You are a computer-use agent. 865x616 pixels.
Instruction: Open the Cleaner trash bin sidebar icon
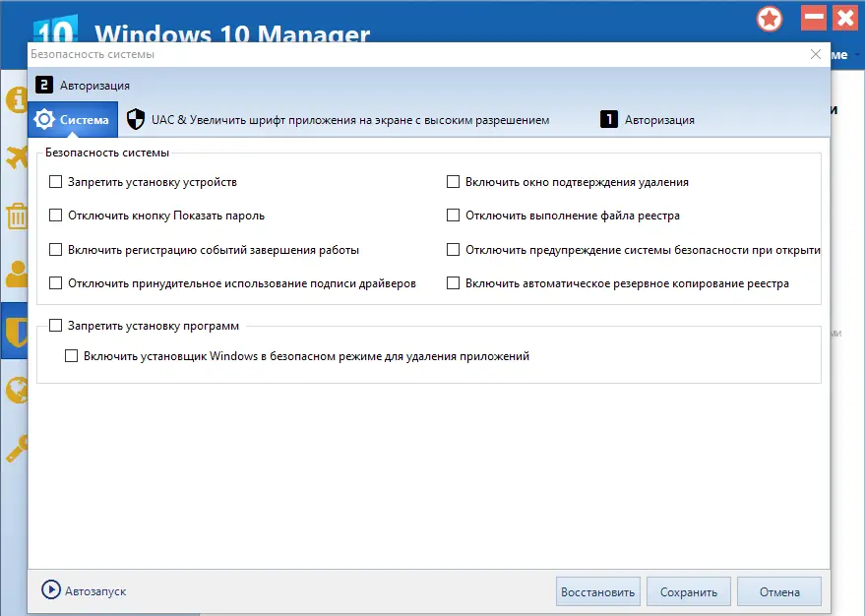tap(16, 216)
